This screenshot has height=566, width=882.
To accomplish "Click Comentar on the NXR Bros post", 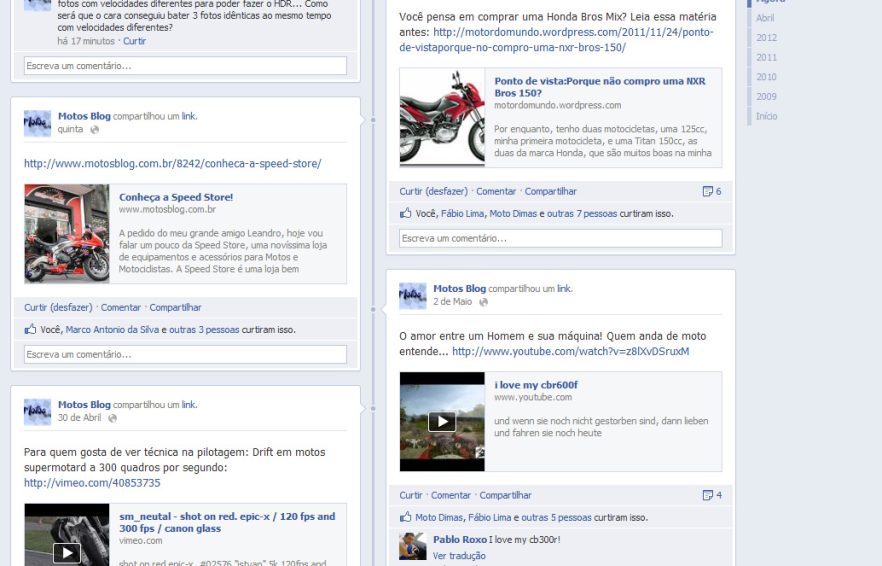I will click(496, 191).
